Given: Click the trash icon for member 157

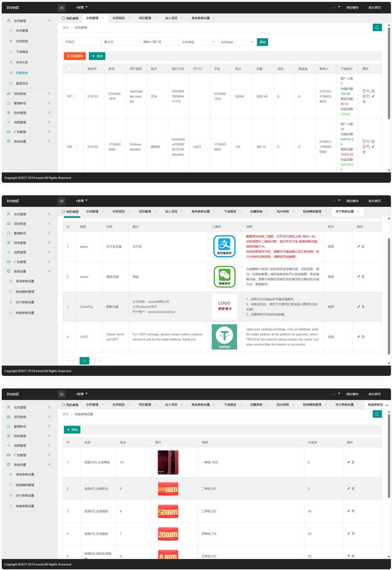Looking at the screenshot, I should tap(364, 102).
